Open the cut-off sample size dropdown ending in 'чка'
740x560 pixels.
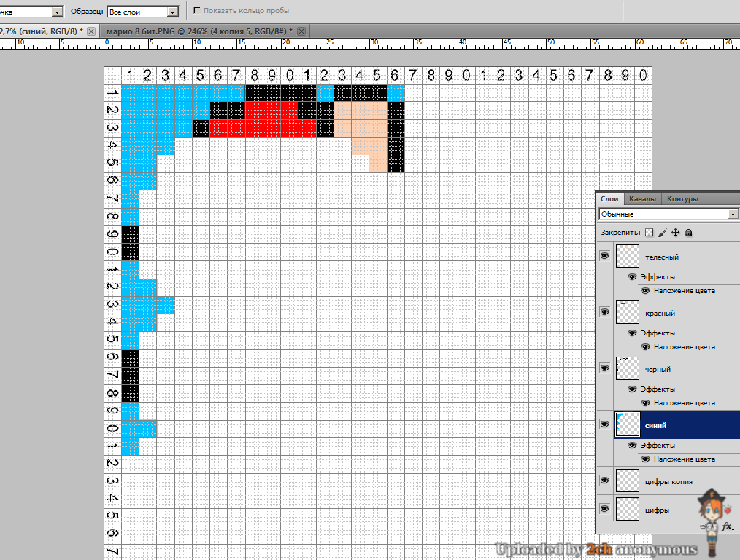[31, 12]
